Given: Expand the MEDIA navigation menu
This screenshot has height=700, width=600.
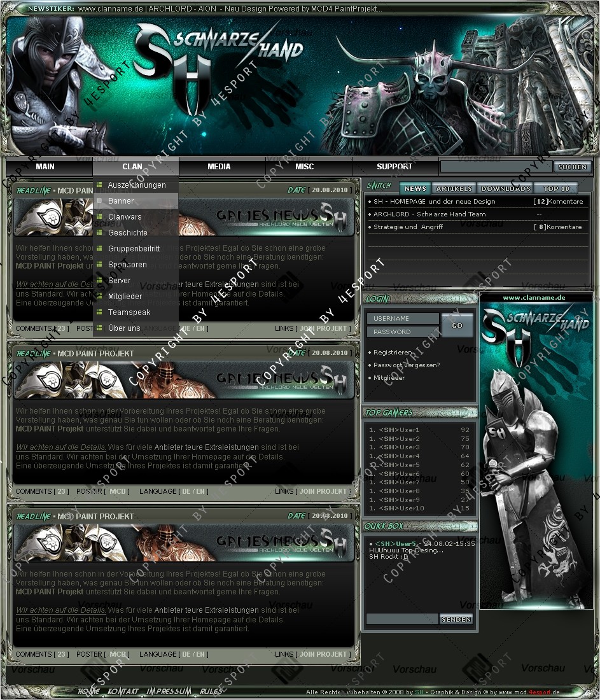Looking at the screenshot, I should point(219,167).
